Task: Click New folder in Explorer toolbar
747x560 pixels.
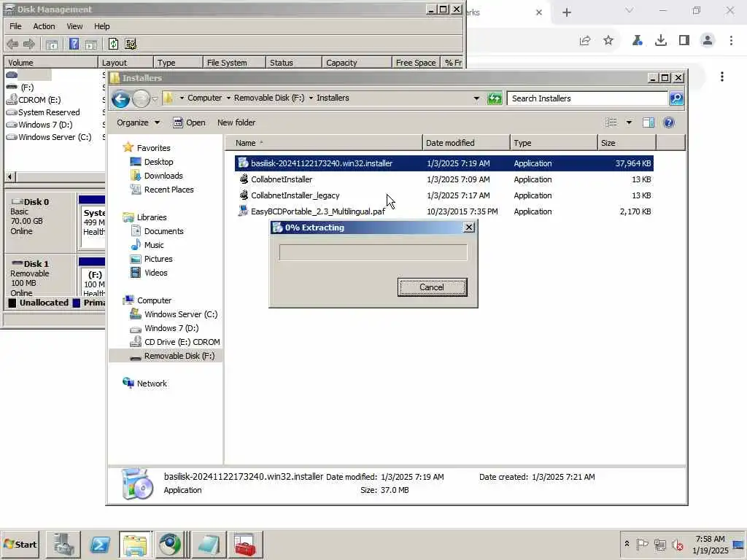Action: [x=236, y=122]
